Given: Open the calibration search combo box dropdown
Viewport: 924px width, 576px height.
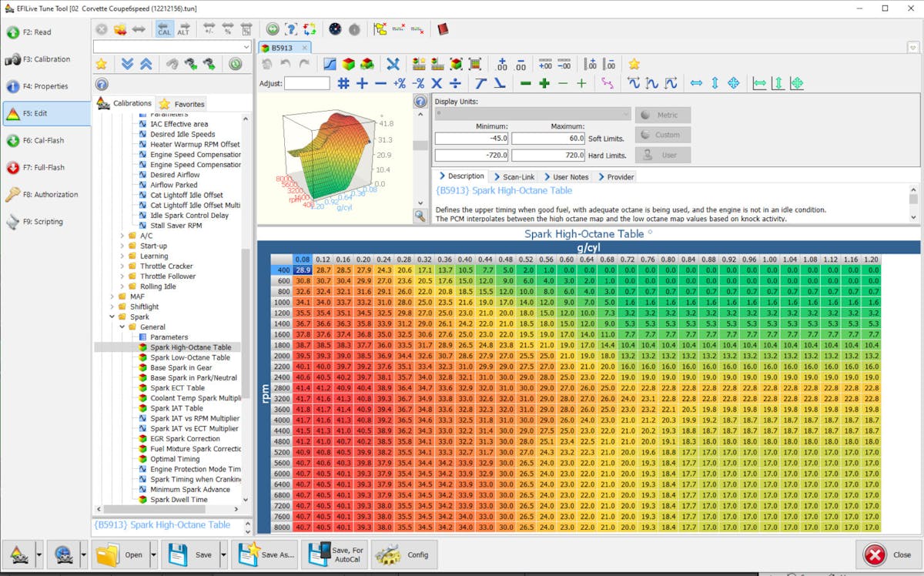Looking at the screenshot, I should [246, 47].
